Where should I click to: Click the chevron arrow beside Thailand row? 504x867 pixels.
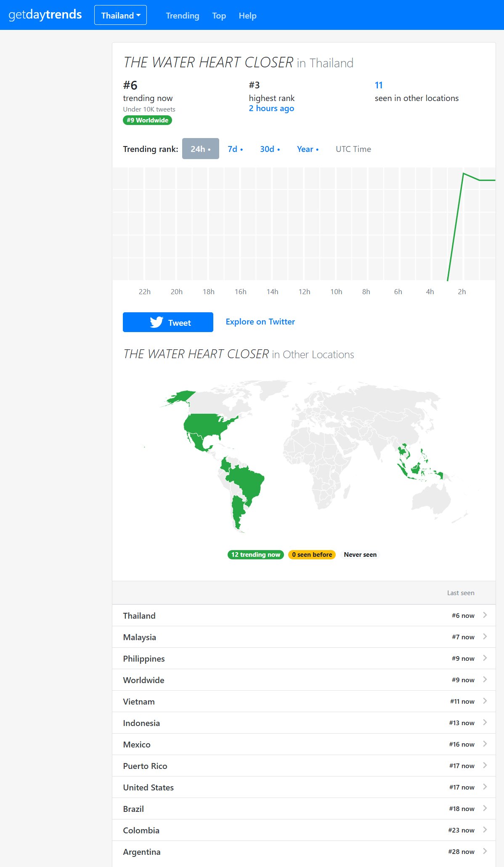485,615
